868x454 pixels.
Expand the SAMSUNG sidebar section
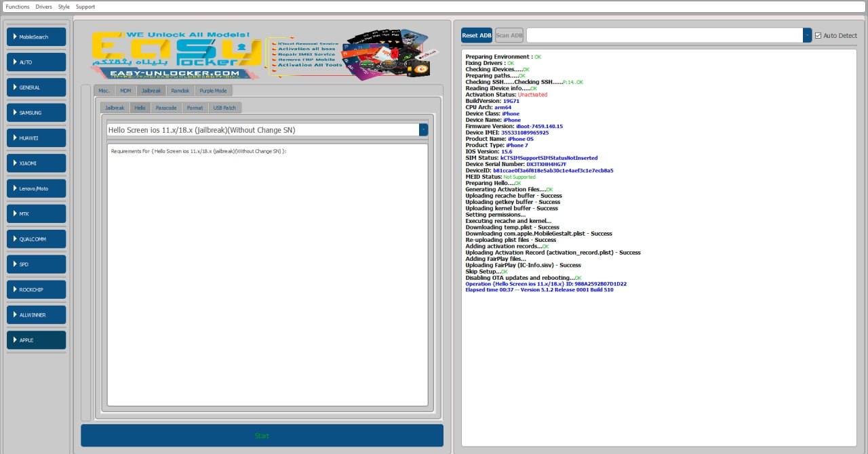[37, 112]
